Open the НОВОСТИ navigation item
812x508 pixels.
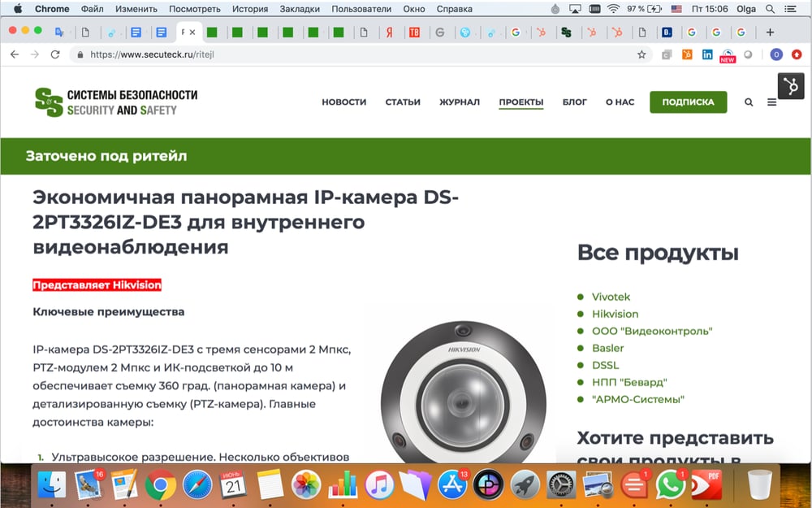343,102
